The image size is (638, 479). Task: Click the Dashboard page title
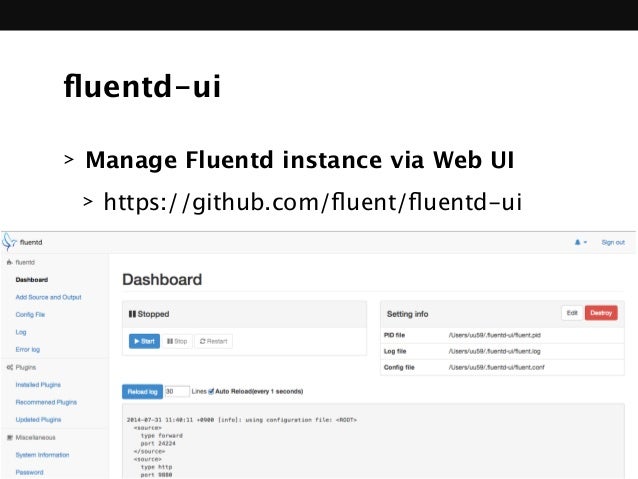tap(162, 280)
